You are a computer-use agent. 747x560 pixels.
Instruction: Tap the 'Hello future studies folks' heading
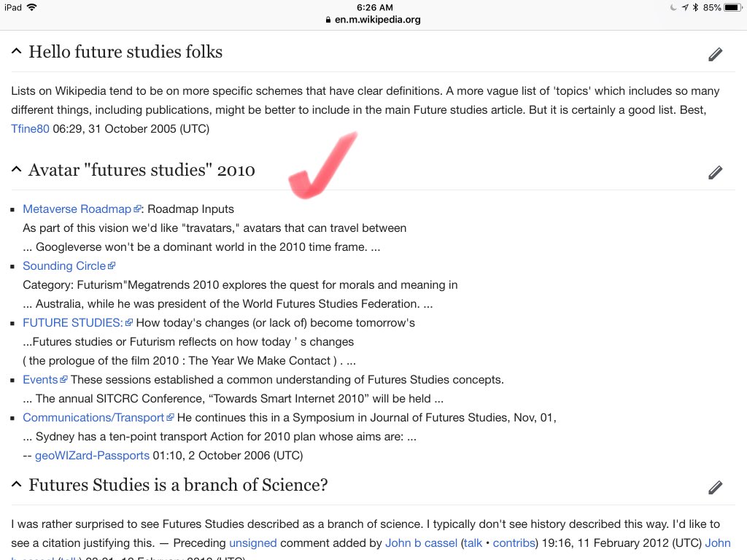pos(125,52)
